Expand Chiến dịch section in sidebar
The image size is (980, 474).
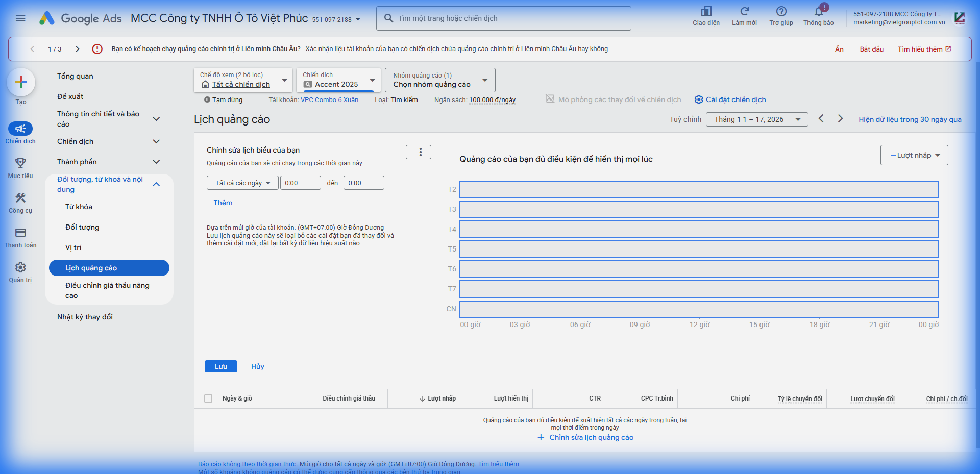point(156,141)
